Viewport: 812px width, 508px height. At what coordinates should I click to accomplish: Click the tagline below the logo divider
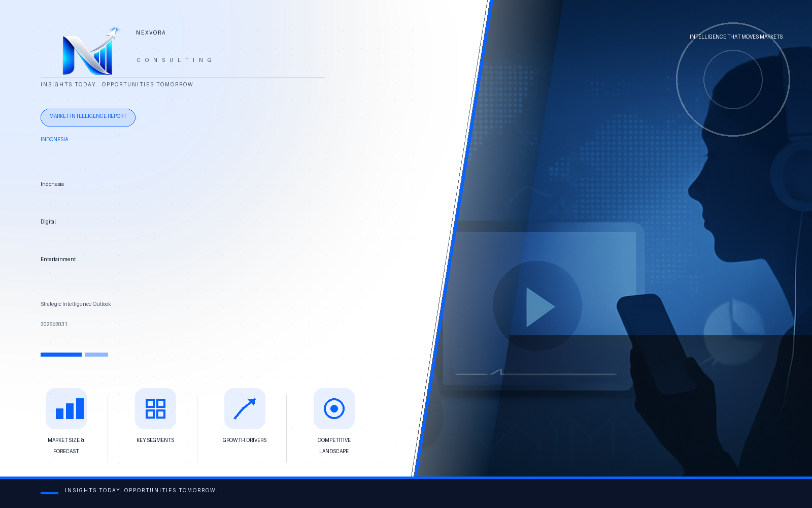(x=118, y=84)
